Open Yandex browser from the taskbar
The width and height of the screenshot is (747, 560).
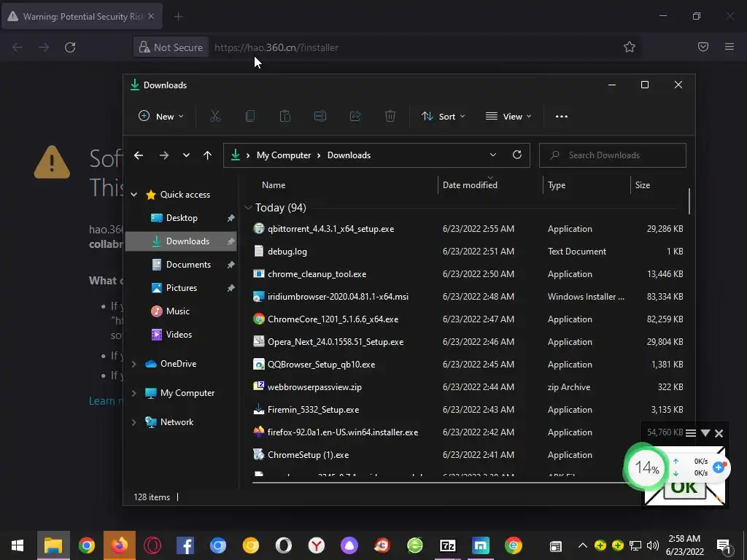click(317, 545)
